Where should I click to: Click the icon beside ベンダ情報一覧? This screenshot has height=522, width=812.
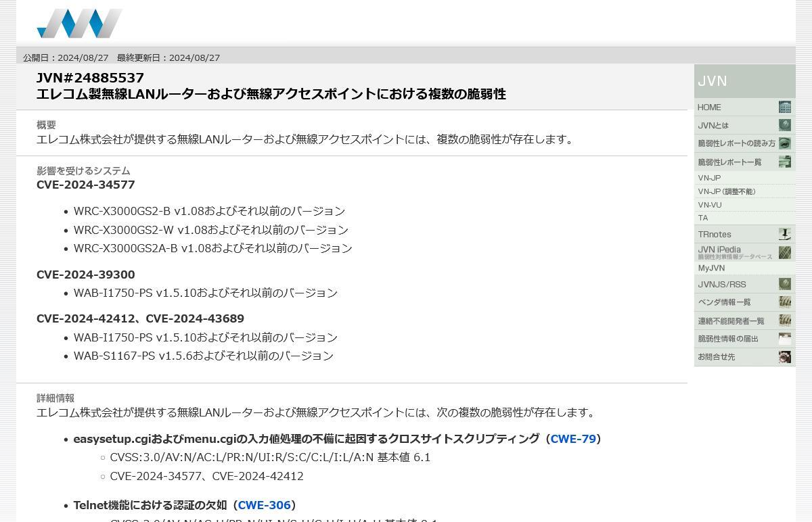tap(785, 302)
